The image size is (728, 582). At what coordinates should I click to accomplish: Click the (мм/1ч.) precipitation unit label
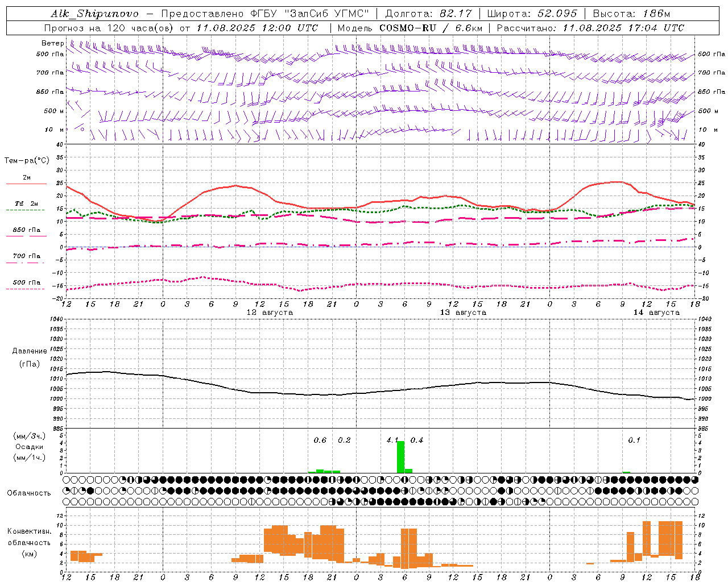click(x=29, y=458)
